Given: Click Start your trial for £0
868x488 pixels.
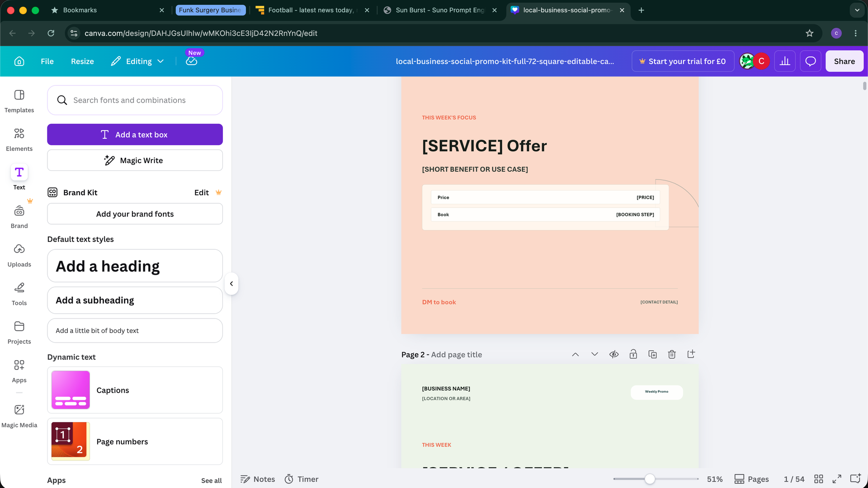Looking at the screenshot, I should (683, 61).
